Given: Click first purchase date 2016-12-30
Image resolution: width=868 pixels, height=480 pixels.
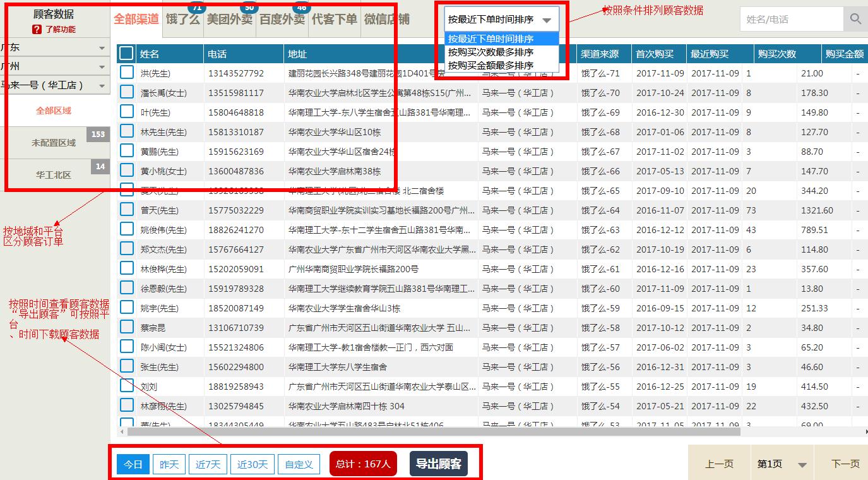Looking at the screenshot, I should click(660, 112).
